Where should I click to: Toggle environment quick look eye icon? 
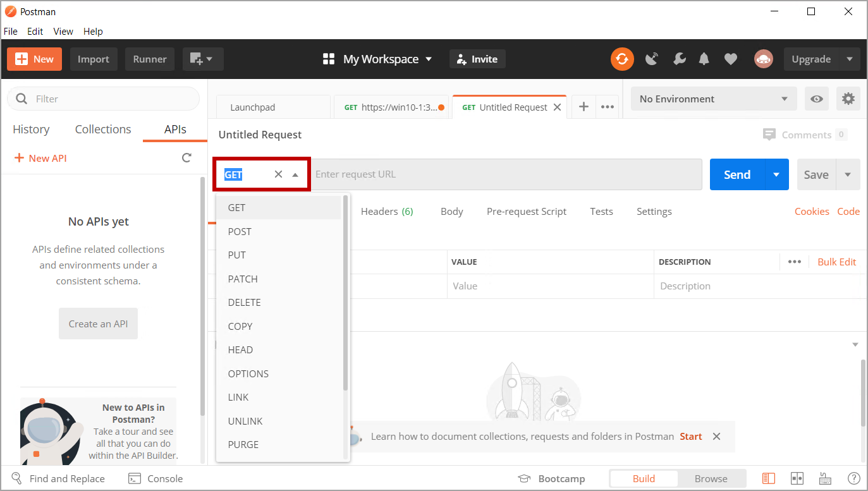pos(817,99)
